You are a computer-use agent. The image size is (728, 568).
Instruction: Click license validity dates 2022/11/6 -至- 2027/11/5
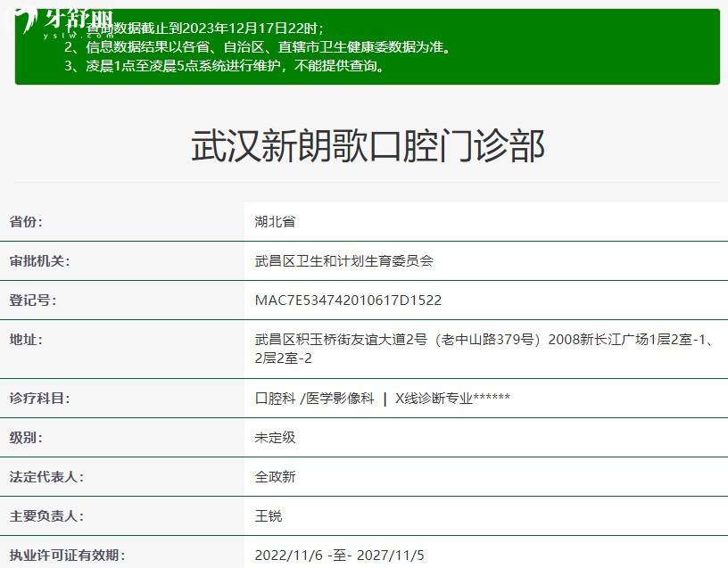tap(340, 556)
